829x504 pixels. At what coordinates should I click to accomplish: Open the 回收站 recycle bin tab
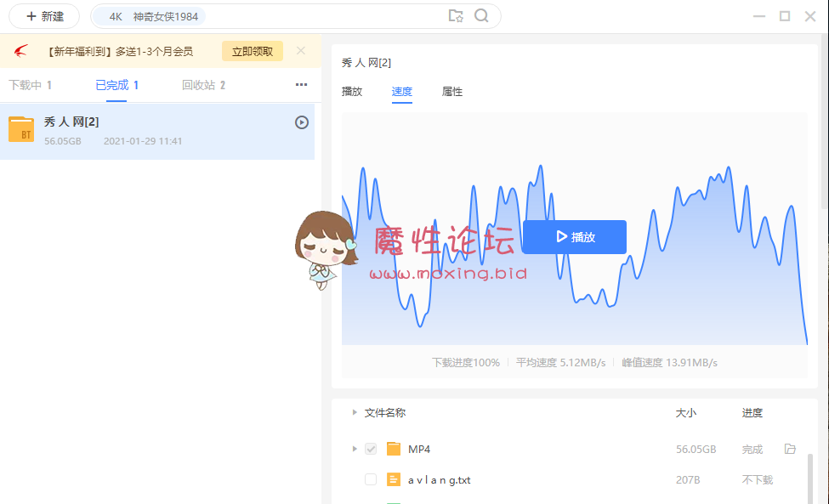(x=203, y=85)
